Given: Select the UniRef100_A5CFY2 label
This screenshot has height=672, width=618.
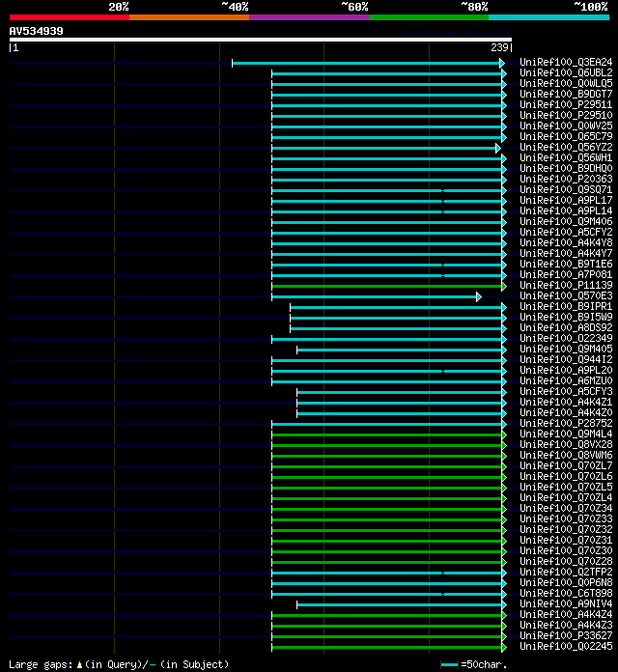Looking at the screenshot, I should pyautogui.click(x=566, y=232).
